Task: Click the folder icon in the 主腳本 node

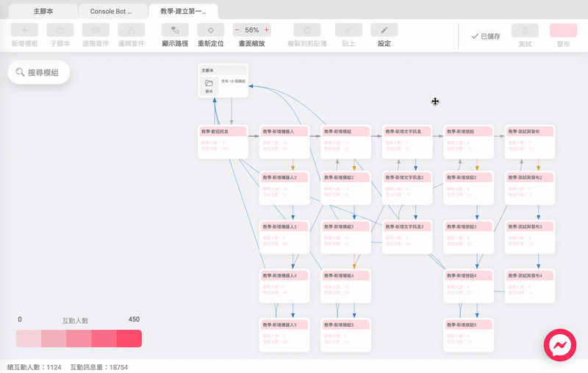Action: coord(209,83)
